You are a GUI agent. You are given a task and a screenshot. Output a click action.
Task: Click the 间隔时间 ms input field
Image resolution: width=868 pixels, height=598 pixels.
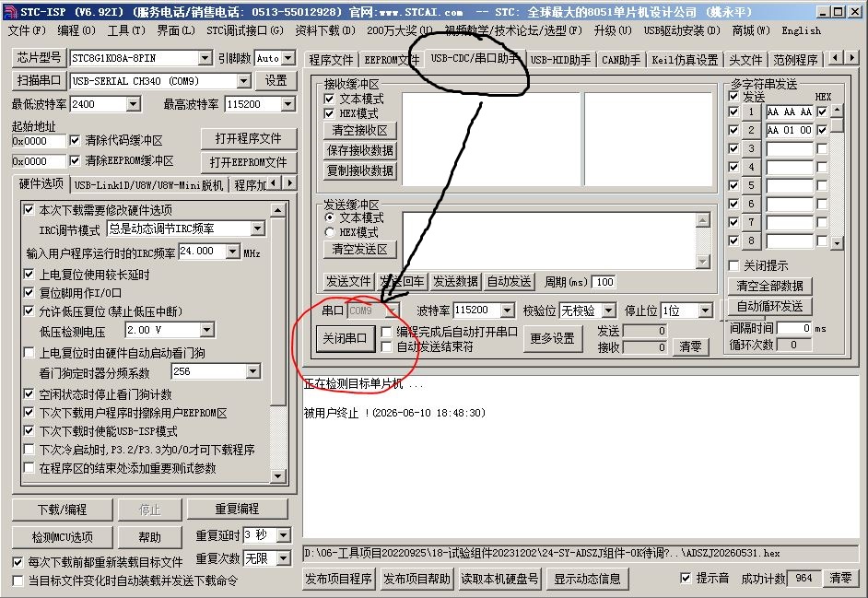point(794,328)
